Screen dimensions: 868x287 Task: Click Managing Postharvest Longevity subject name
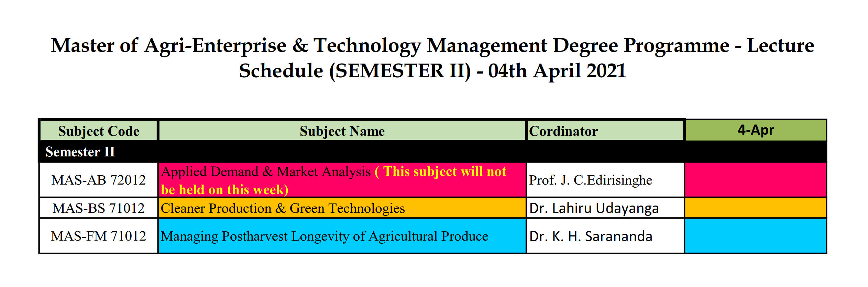(324, 236)
